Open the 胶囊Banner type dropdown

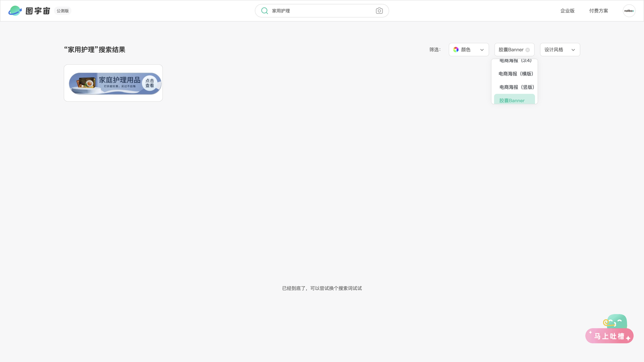(514, 50)
